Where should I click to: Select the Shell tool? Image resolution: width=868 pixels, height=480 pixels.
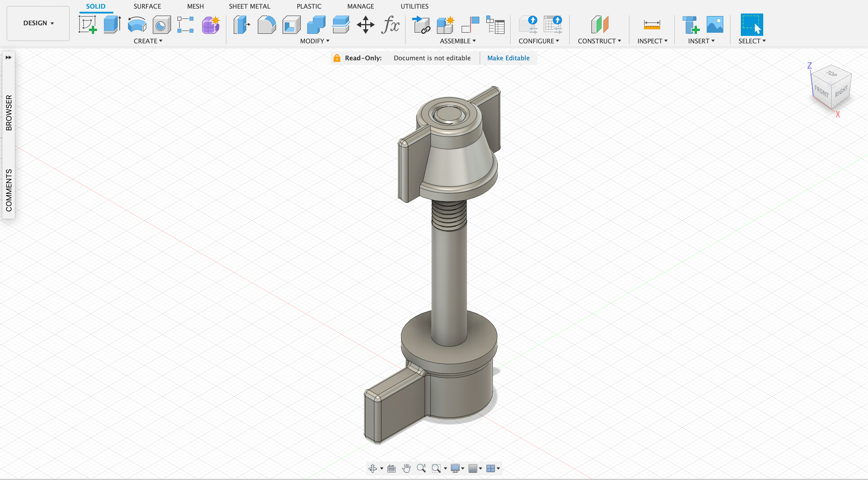tap(291, 25)
